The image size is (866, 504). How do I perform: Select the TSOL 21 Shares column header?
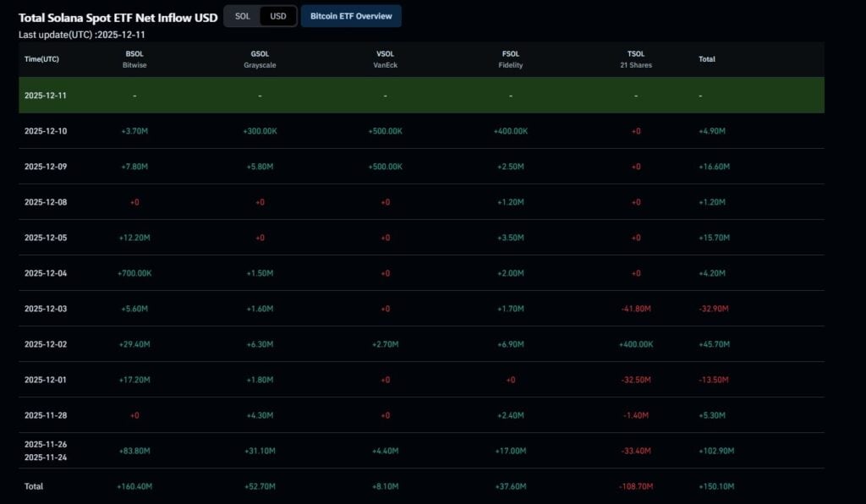(635, 59)
